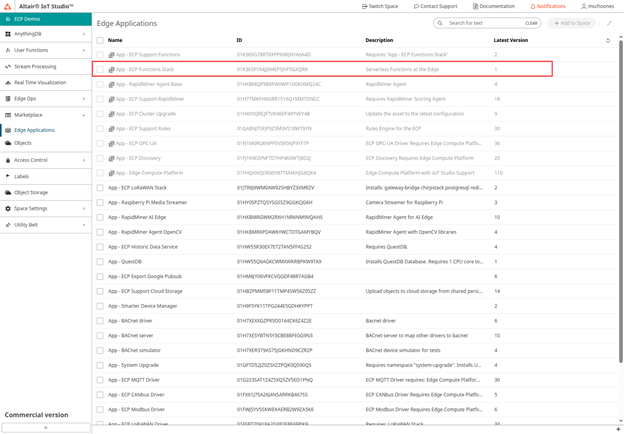The height and width of the screenshot is (434, 624).
Task: Expand the User Functions submenu arrow
Action: pos(84,50)
